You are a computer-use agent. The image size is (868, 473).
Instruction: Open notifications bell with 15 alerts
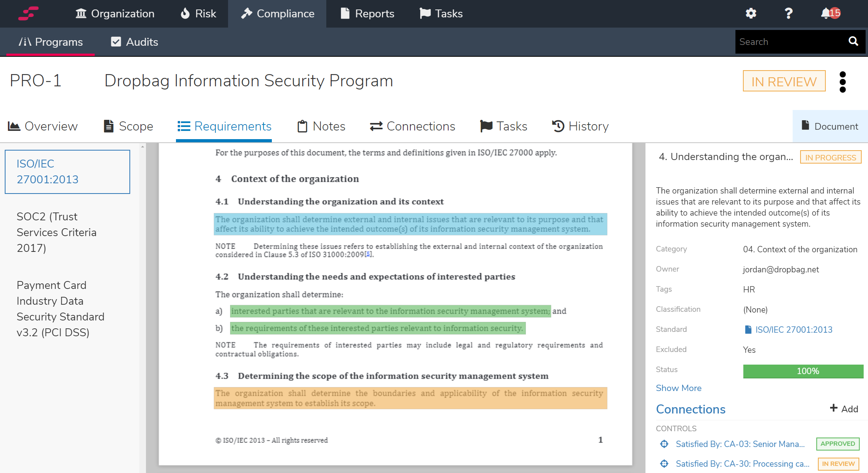831,13
